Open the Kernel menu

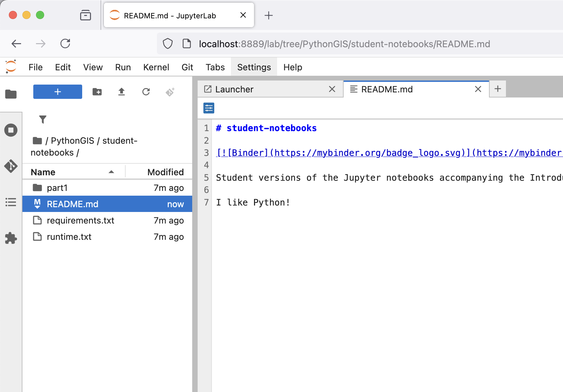pos(156,67)
